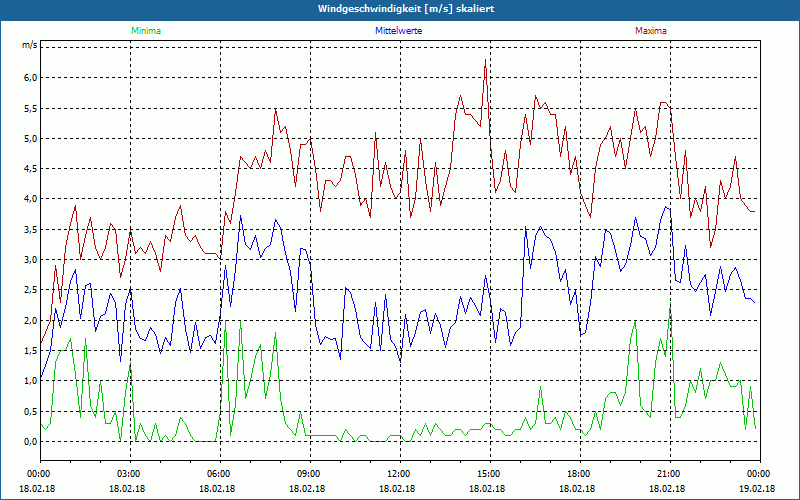Click the 2,0 y-axis value

coord(30,320)
